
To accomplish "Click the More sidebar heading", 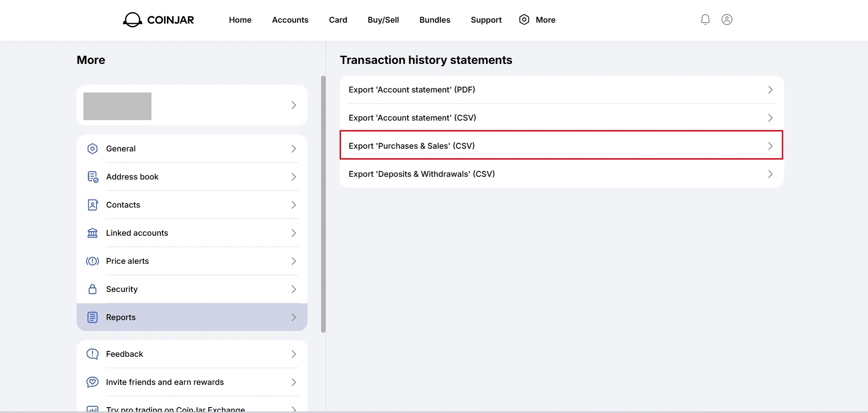I will [x=91, y=60].
